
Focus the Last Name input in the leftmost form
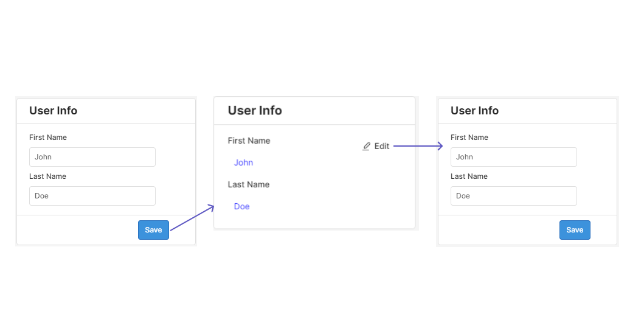click(92, 196)
